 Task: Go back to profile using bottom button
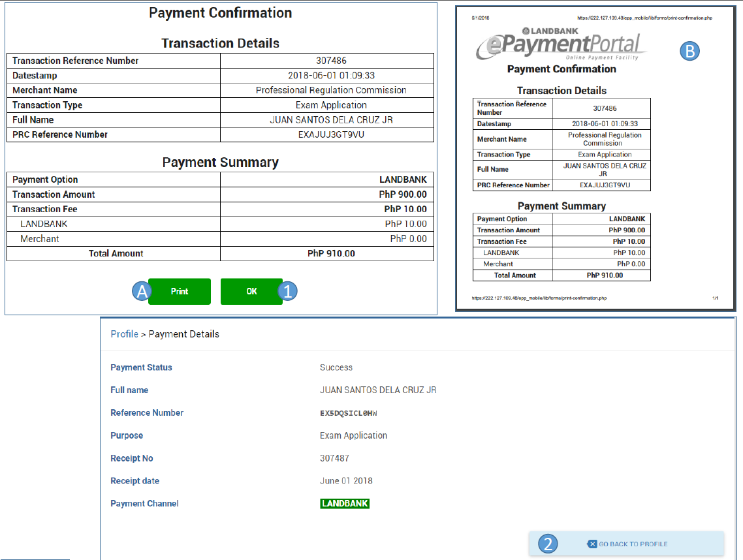[x=626, y=544]
